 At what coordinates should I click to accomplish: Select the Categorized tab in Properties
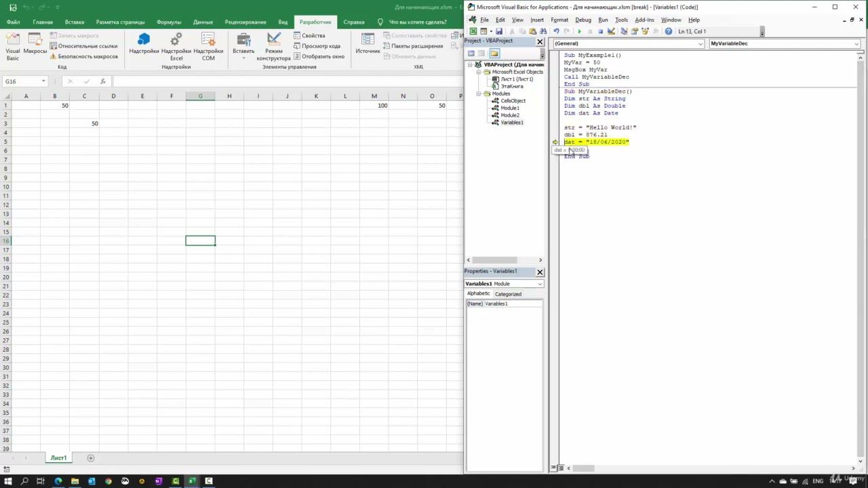click(x=508, y=294)
